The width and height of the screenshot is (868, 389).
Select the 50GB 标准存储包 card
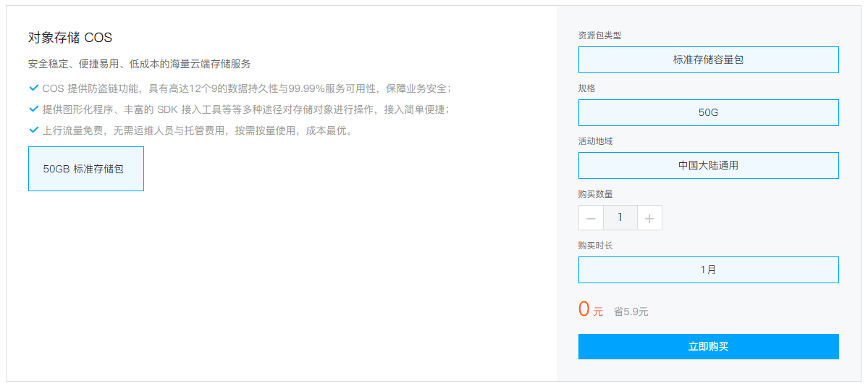click(x=86, y=169)
